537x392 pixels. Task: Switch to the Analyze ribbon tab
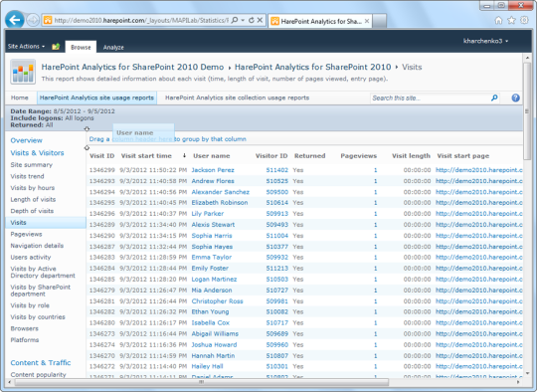[113, 48]
